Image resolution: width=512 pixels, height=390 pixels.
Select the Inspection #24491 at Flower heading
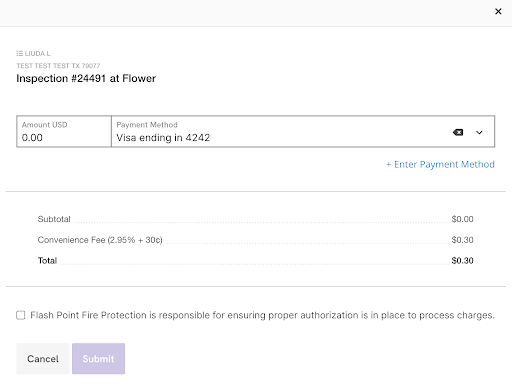pyautogui.click(x=86, y=78)
